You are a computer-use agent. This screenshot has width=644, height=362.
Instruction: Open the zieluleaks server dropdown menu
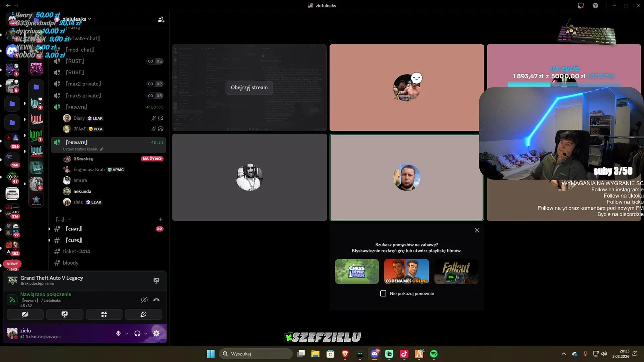(76, 19)
